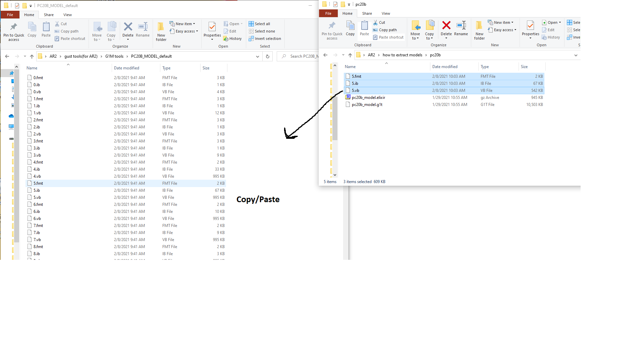Screen dimensions: 644x350
Task: Expand the address bar history dropdown in left window
Action: point(258,56)
